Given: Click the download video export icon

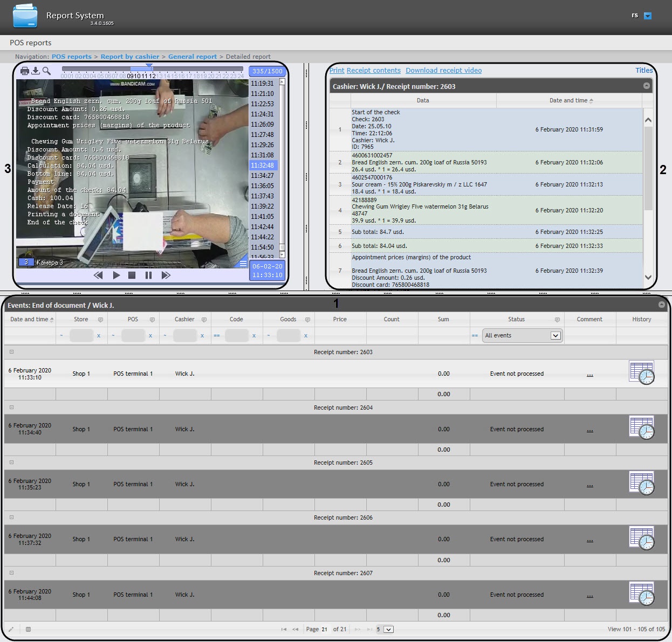Looking at the screenshot, I should coord(36,71).
